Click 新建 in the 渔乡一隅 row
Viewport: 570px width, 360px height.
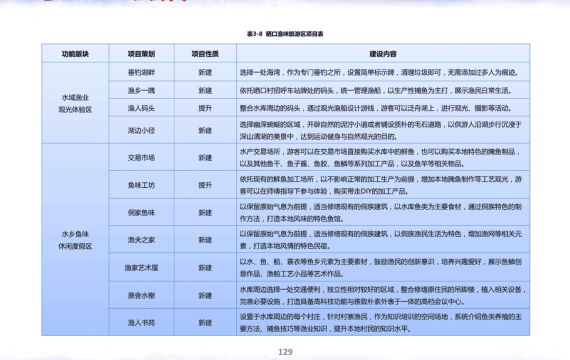(x=205, y=90)
